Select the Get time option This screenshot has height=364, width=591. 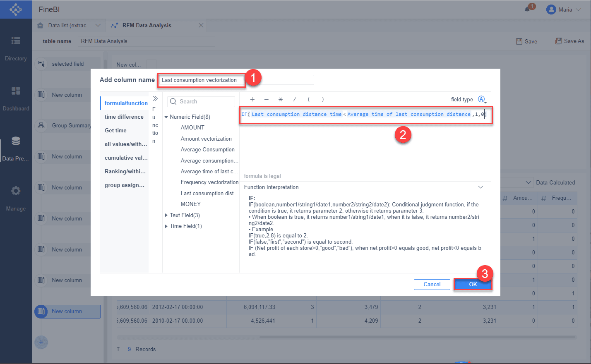[x=125, y=130]
